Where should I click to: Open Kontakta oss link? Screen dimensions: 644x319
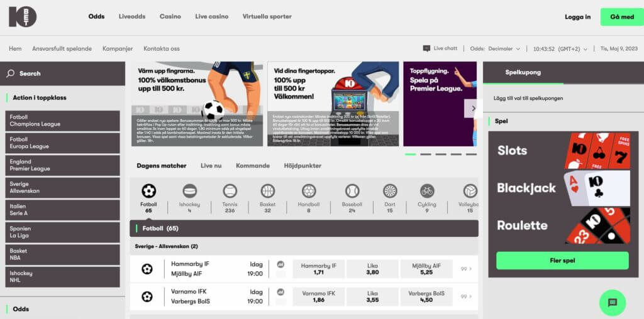tap(162, 48)
